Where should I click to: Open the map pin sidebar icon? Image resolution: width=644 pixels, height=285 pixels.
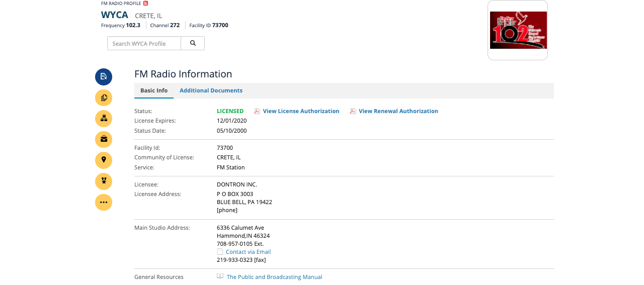(x=104, y=160)
